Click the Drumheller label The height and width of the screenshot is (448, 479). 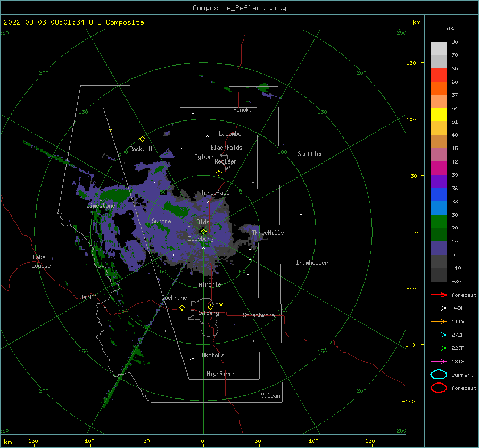[x=312, y=263]
